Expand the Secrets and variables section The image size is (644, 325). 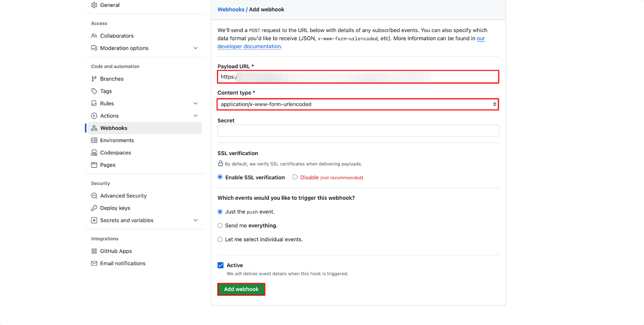(196, 220)
